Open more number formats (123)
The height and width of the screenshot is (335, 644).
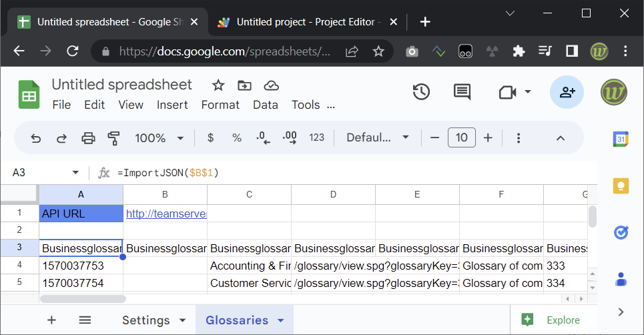click(316, 137)
